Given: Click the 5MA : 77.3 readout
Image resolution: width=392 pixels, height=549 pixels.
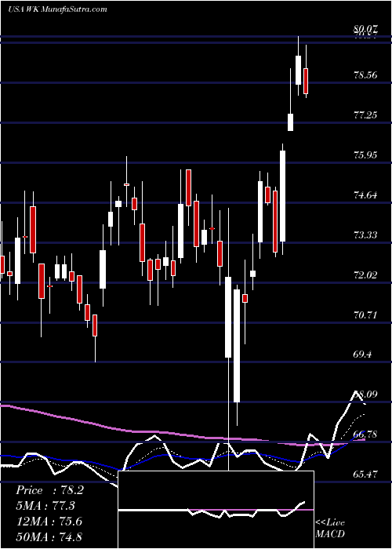Looking at the screenshot, I should (x=45, y=506).
